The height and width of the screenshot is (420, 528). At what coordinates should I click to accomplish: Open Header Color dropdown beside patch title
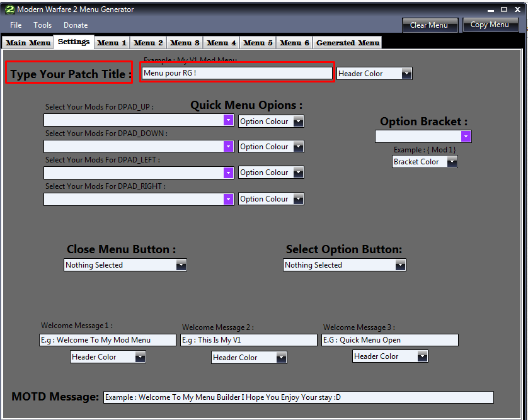(374, 74)
